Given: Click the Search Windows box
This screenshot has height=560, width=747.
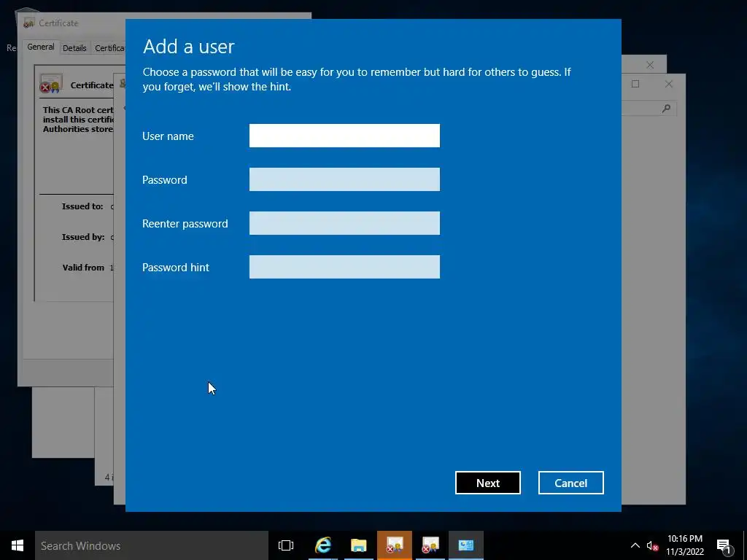Looking at the screenshot, I should point(152,545).
